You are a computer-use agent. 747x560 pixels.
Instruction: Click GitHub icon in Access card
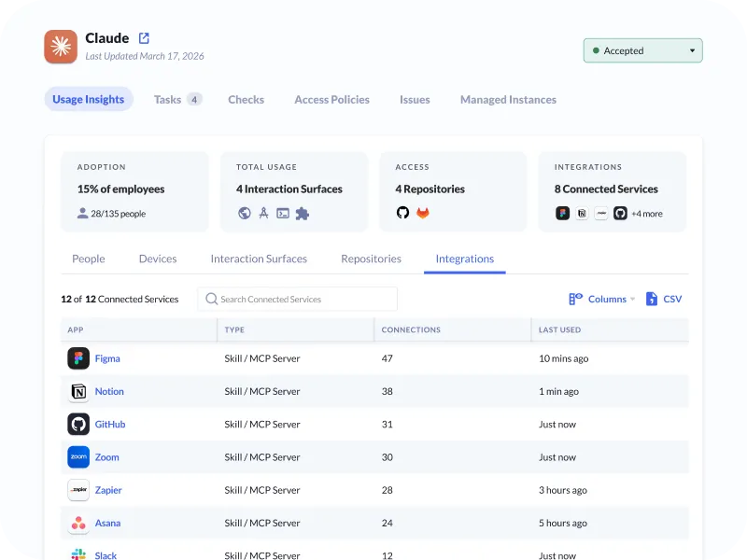pos(403,213)
